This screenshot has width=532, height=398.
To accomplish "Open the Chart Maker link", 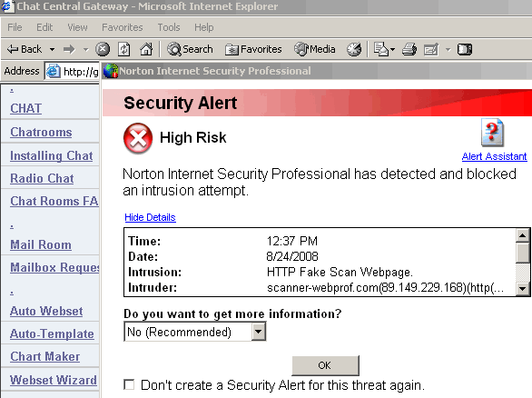I will (44, 356).
